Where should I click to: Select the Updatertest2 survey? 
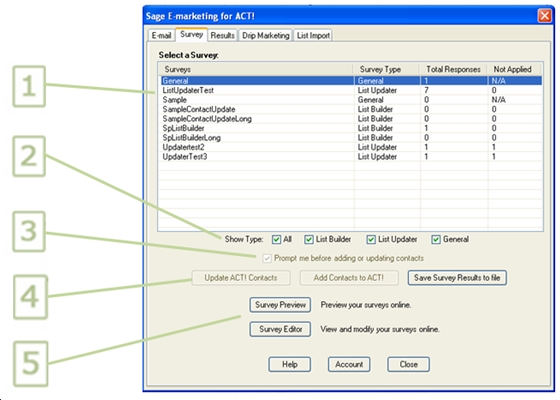pos(351,147)
